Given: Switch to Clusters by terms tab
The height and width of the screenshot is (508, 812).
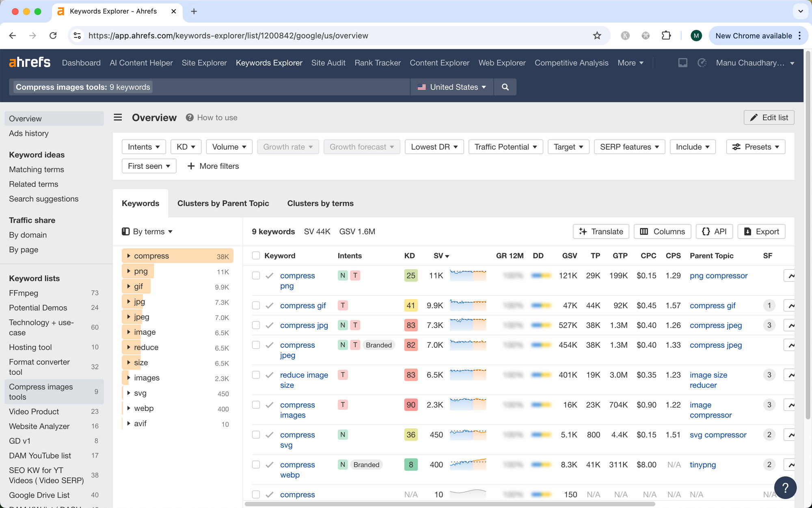Looking at the screenshot, I should (320, 203).
